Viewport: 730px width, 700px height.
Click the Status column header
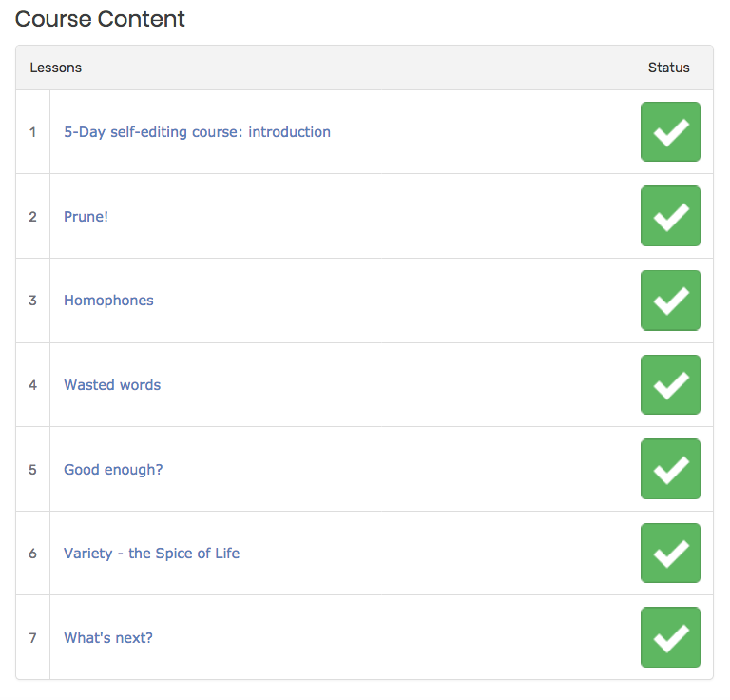[668, 68]
